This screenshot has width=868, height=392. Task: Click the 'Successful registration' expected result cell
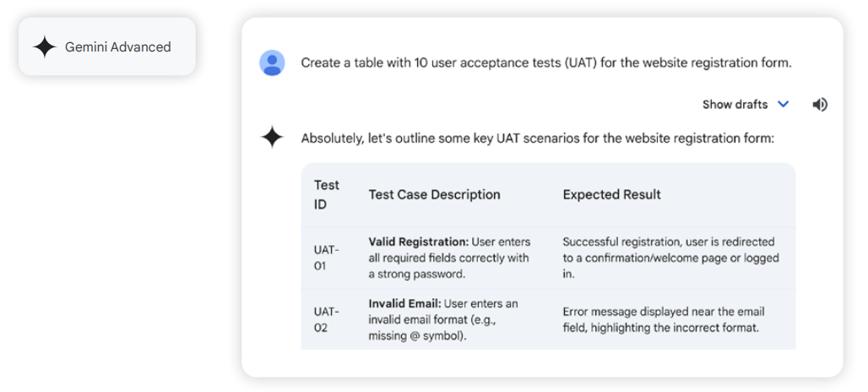670,258
